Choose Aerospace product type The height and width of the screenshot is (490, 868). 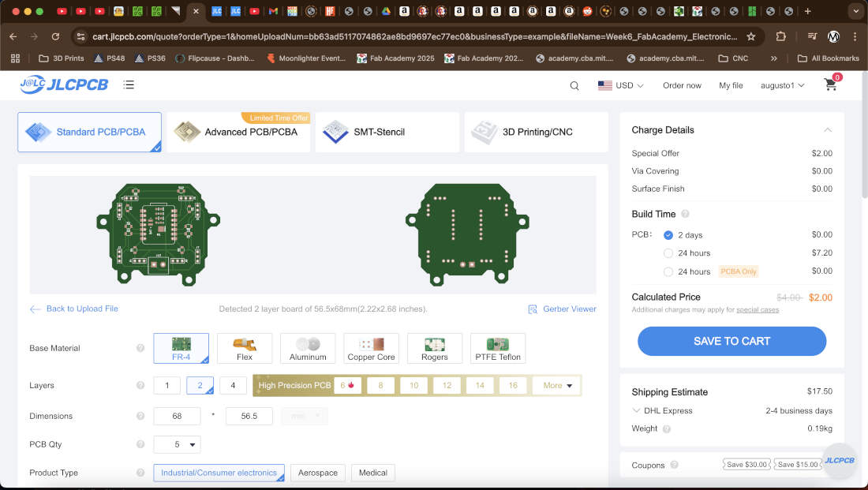pos(318,473)
